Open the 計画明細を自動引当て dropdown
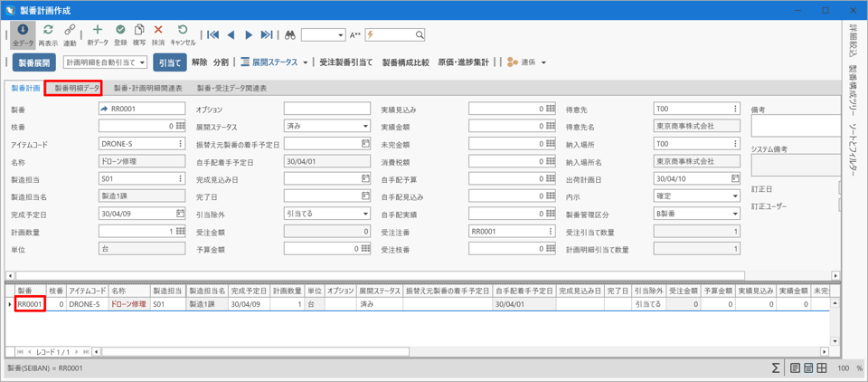This screenshot has width=868, height=382. (142, 62)
